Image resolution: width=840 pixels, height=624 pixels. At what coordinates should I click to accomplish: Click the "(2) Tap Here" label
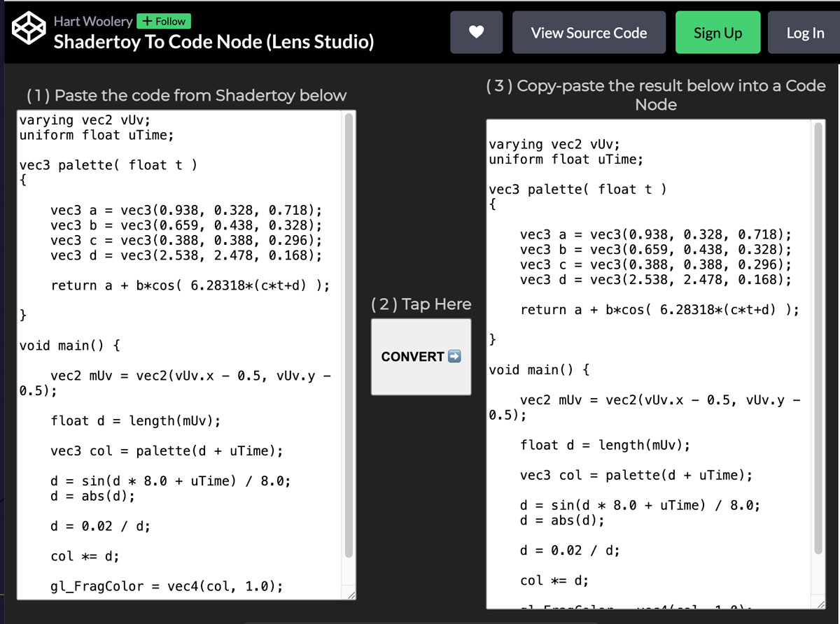421,304
